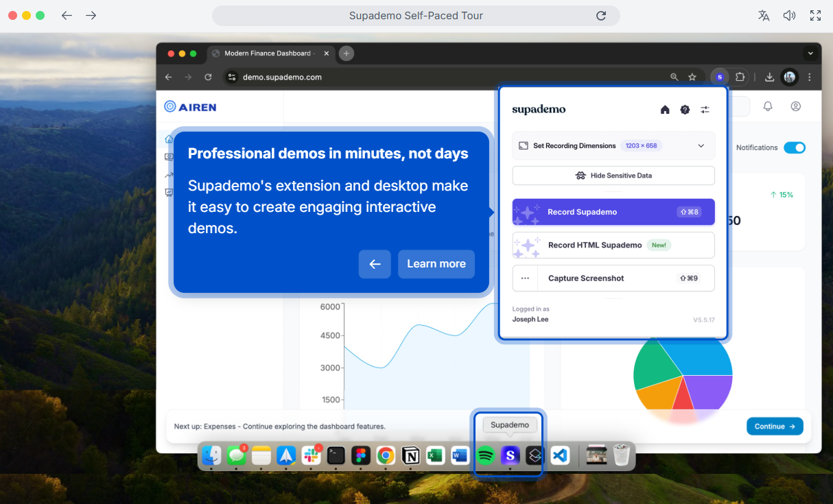Image resolution: width=833 pixels, height=504 pixels.
Task: Open Terminal from the Dock
Action: click(336, 455)
